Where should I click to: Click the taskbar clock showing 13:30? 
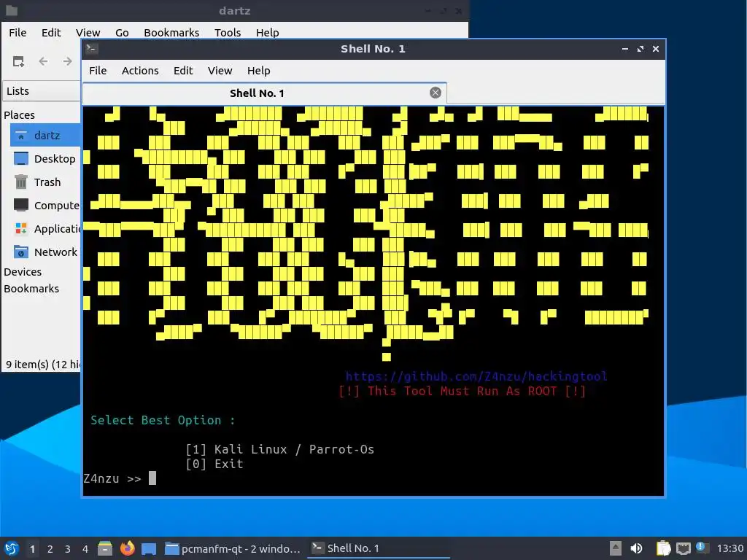tap(729, 548)
